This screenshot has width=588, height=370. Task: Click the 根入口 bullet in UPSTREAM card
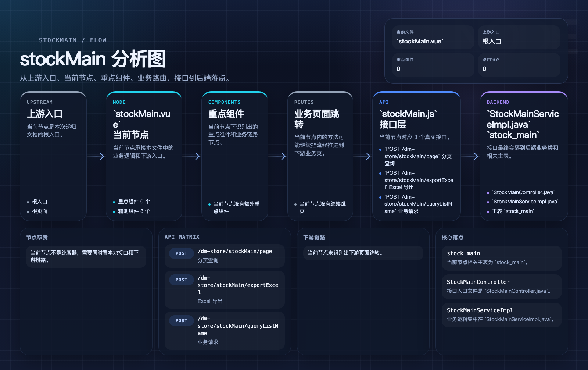point(39,202)
